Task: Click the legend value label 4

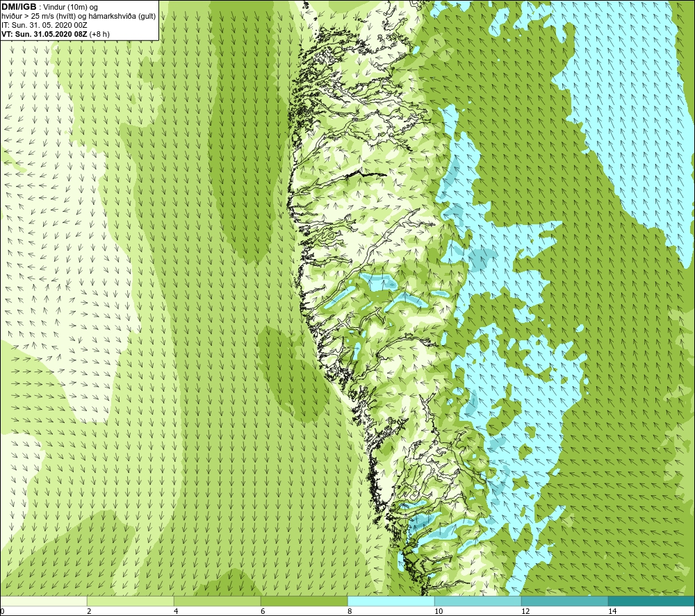Action: click(x=176, y=611)
